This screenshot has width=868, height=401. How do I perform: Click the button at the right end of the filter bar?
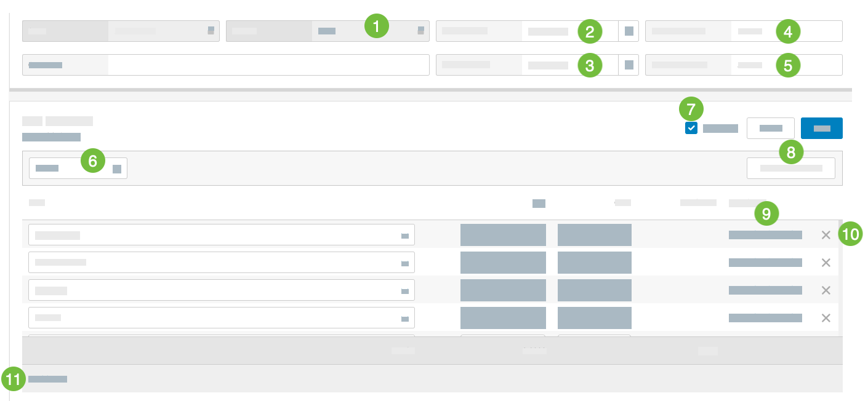pyautogui.click(x=790, y=168)
